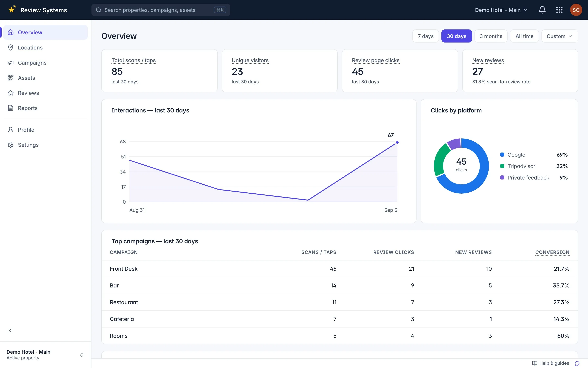Open the Campaigns section
Image resolution: width=588 pixels, height=368 pixels.
point(46,63)
